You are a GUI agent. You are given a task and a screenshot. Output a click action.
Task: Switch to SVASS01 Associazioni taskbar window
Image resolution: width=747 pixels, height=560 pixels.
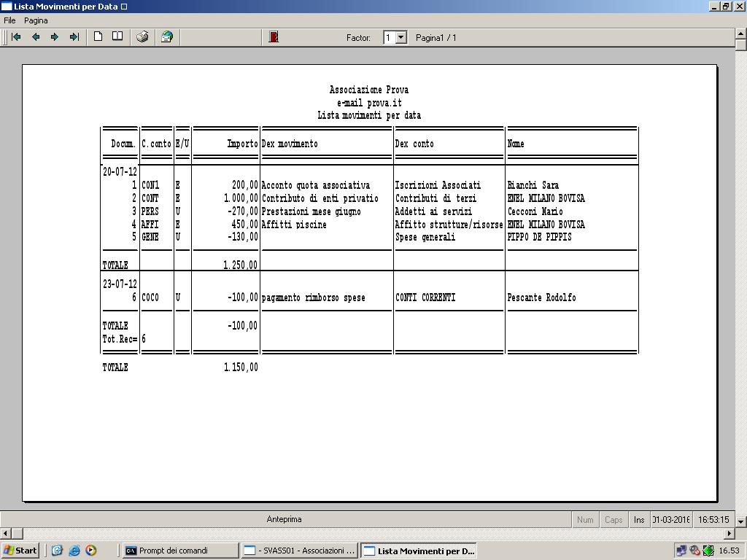[x=299, y=551]
